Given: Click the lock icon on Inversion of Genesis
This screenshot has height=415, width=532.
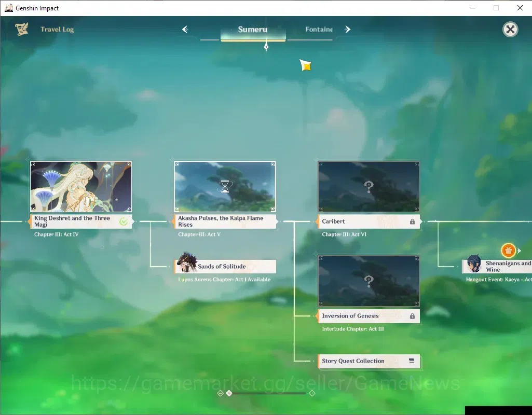Looking at the screenshot, I should coord(412,316).
